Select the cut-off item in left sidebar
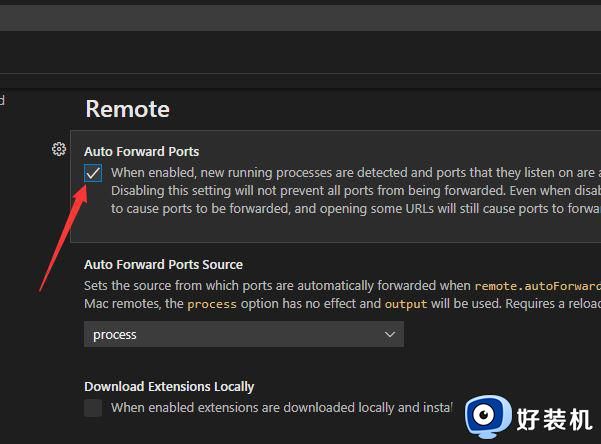601x444 pixels. pyautogui.click(x=3, y=100)
